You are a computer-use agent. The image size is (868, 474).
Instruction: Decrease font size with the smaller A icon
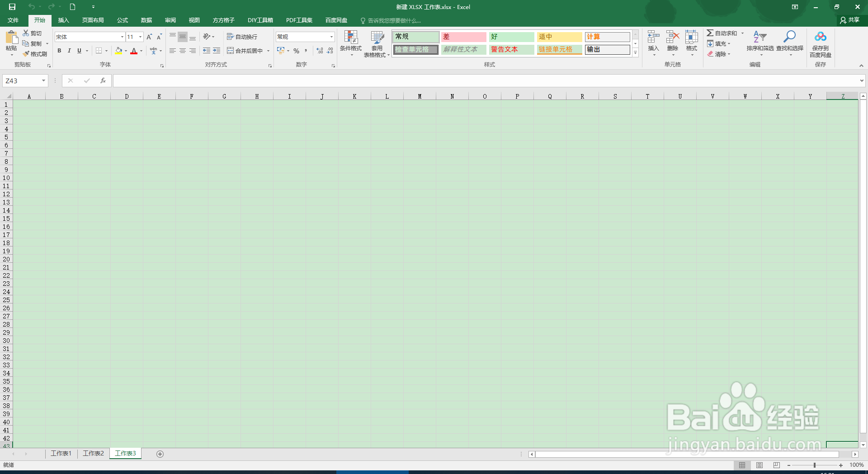[x=159, y=37]
